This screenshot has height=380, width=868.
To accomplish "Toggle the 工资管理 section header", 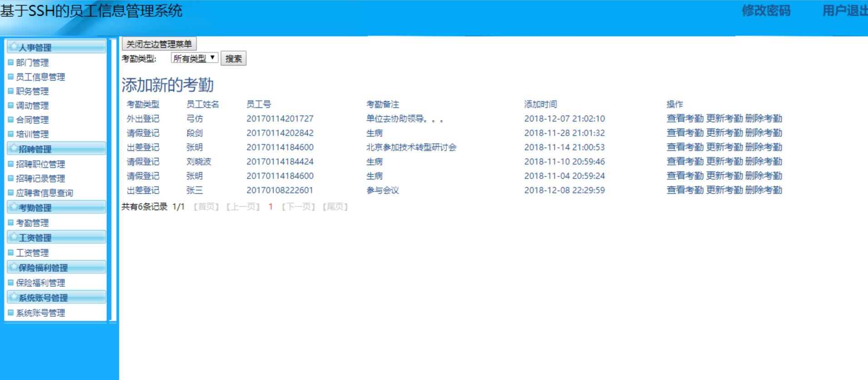I will (x=56, y=237).
